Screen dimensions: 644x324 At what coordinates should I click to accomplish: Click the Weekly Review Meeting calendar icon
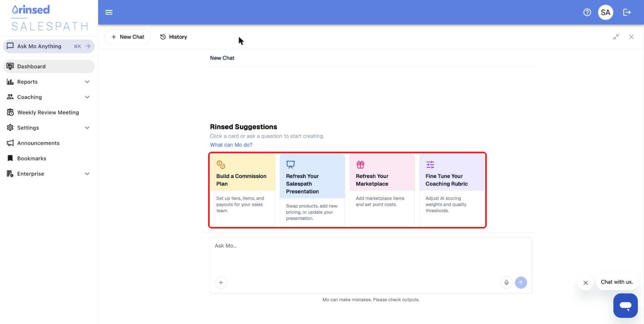10,112
